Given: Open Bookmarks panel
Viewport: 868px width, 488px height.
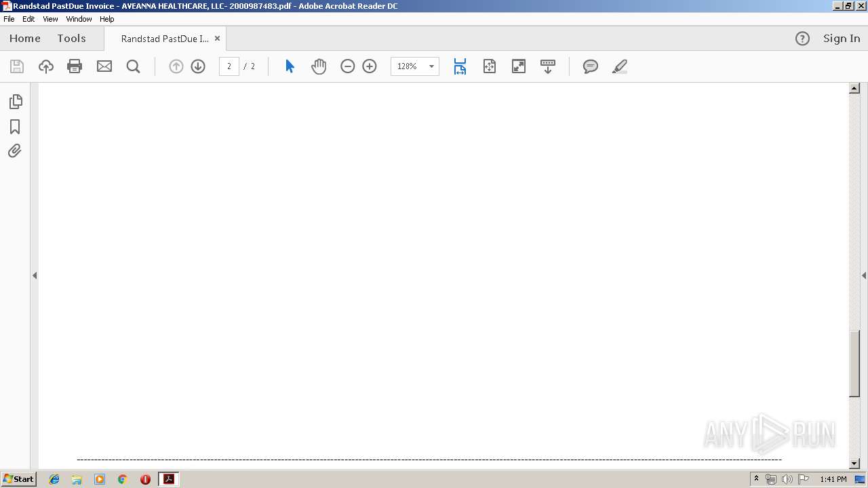Looking at the screenshot, I should [15, 127].
